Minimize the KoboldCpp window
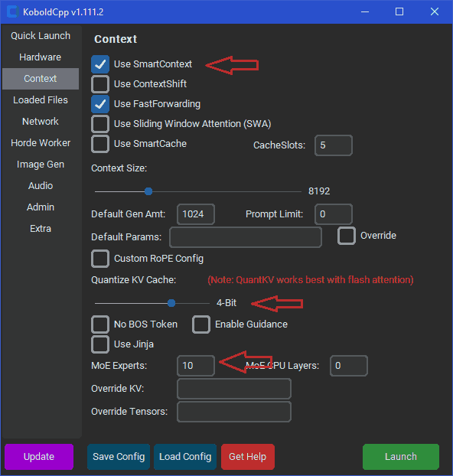 tap(365, 11)
